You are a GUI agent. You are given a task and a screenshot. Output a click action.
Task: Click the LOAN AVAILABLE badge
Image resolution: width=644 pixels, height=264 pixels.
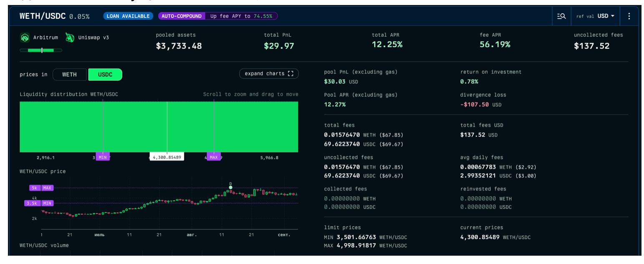(128, 16)
